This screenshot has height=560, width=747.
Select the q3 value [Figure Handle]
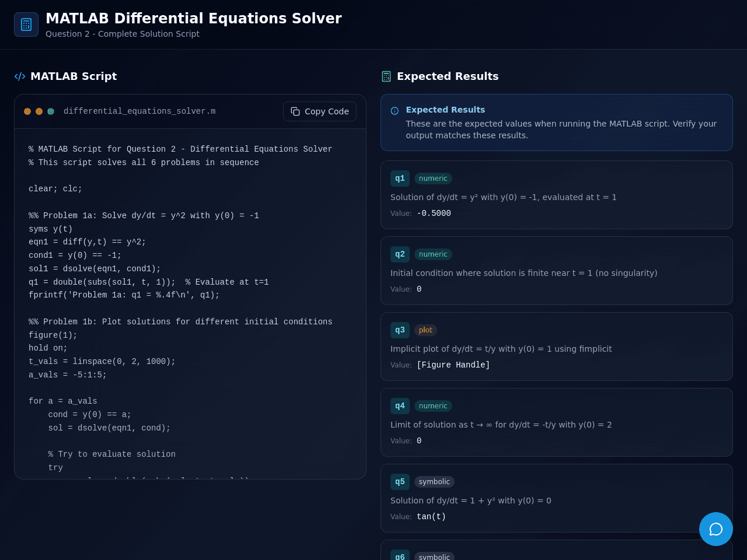453,365
